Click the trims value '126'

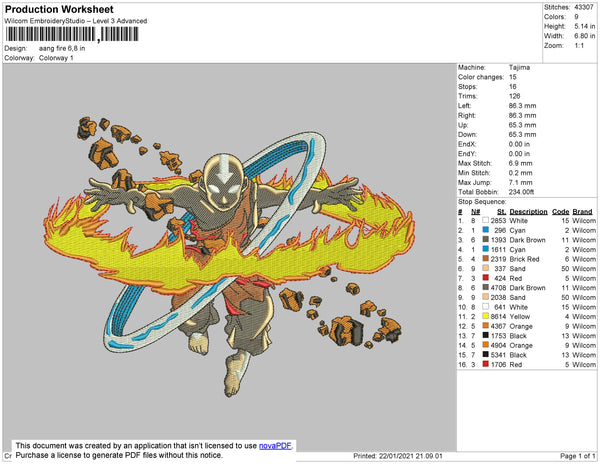tap(514, 96)
